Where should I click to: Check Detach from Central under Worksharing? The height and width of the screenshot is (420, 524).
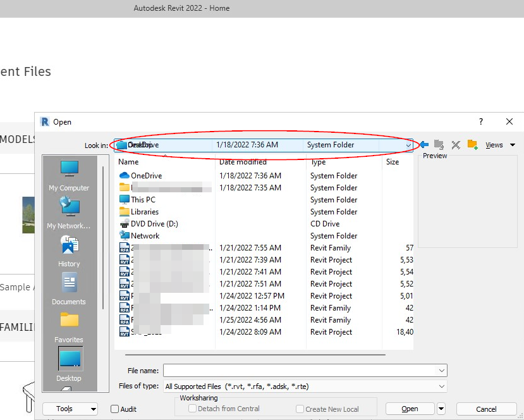pyautogui.click(x=193, y=409)
